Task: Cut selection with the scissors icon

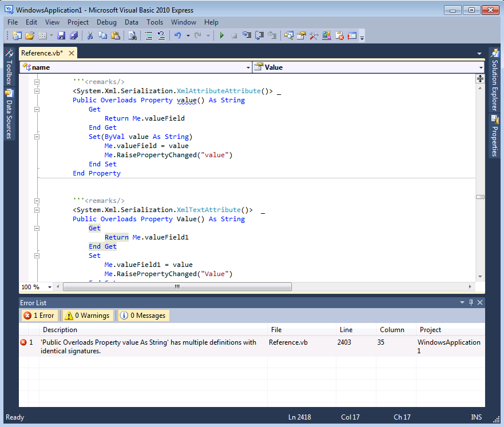Action: [x=90, y=35]
